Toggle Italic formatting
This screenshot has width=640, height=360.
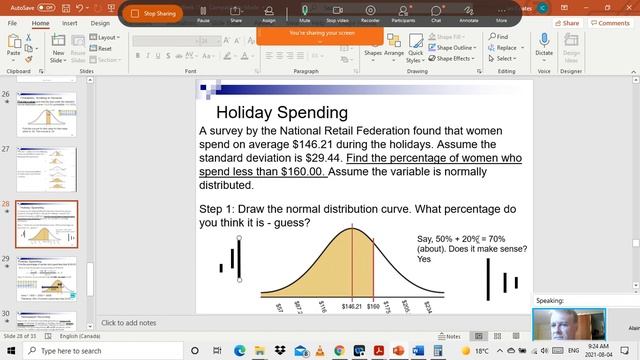148,56
